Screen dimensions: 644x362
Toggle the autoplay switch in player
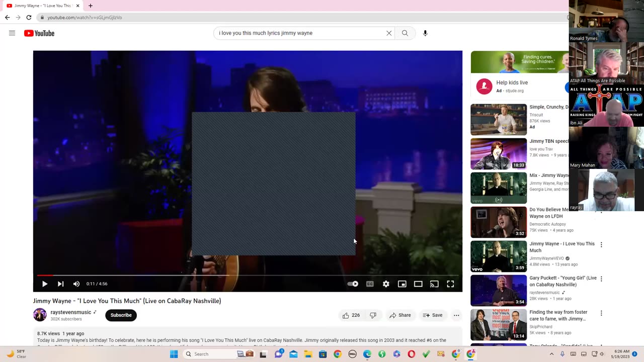[x=353, y=284]
